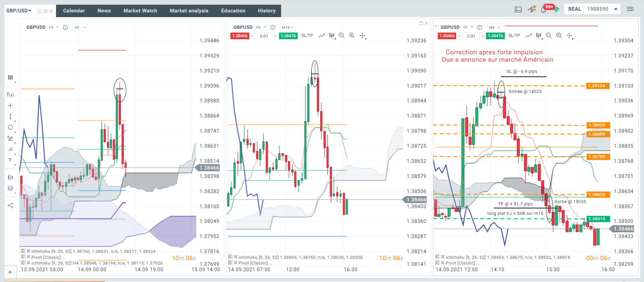Select crosshair move tool on M5 chart
Screen dimensions: 644x282
point(569,36)
